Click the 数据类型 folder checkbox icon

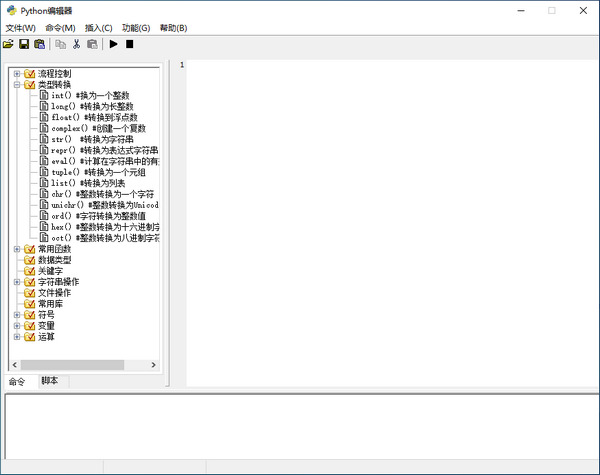point(29,260)
